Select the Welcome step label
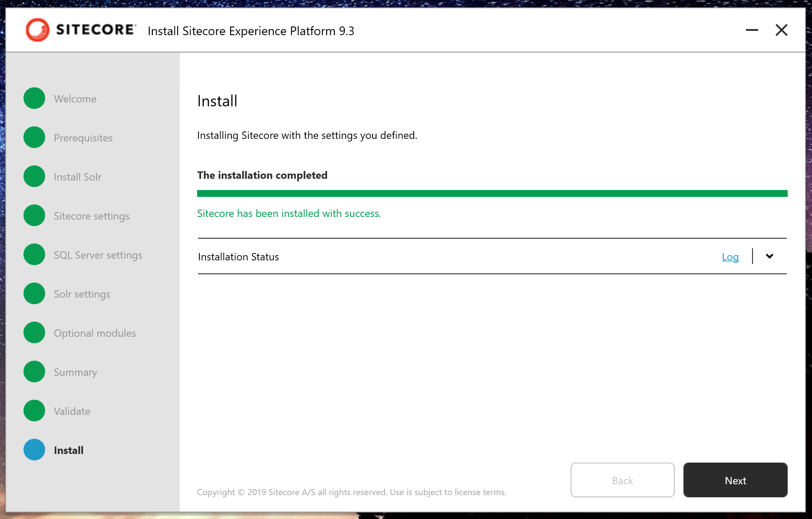812x519 pixels. pos(75,99)
